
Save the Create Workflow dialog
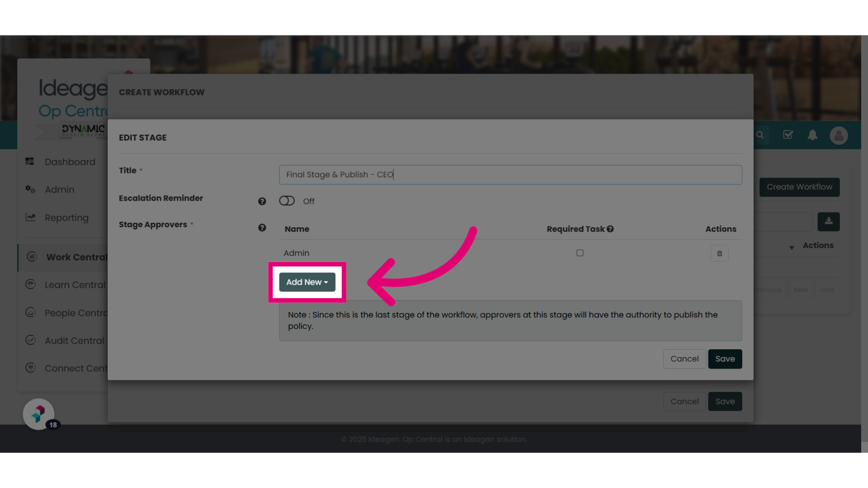tap(725, 401)
